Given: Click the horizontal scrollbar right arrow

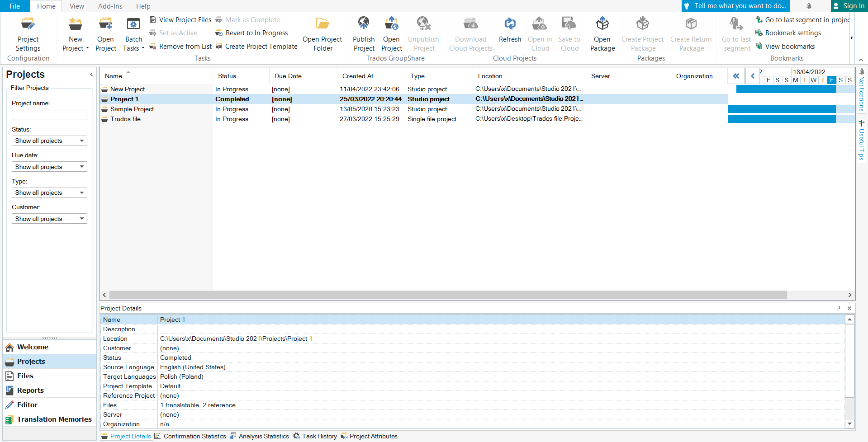Looking at the screenshot, I should pyautogui.click(x=850, y=295).
